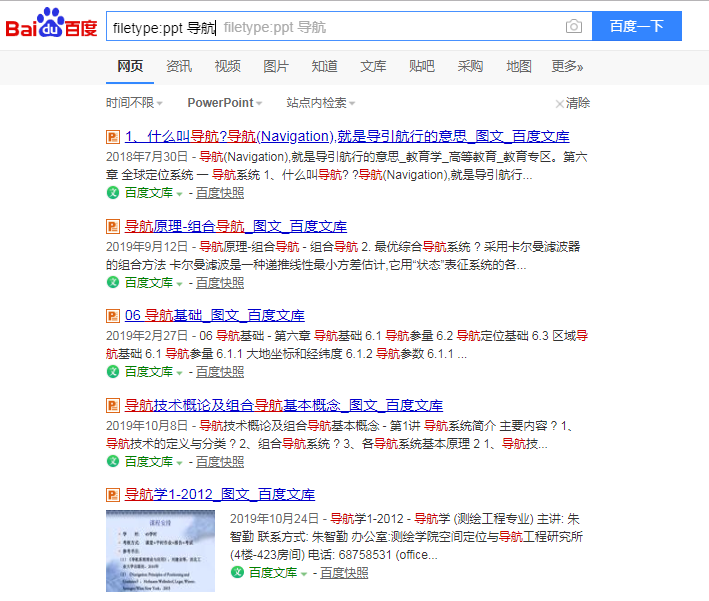Click the camera image search icon
Viewport: 709px width, 601px height.
coord(573,26)
